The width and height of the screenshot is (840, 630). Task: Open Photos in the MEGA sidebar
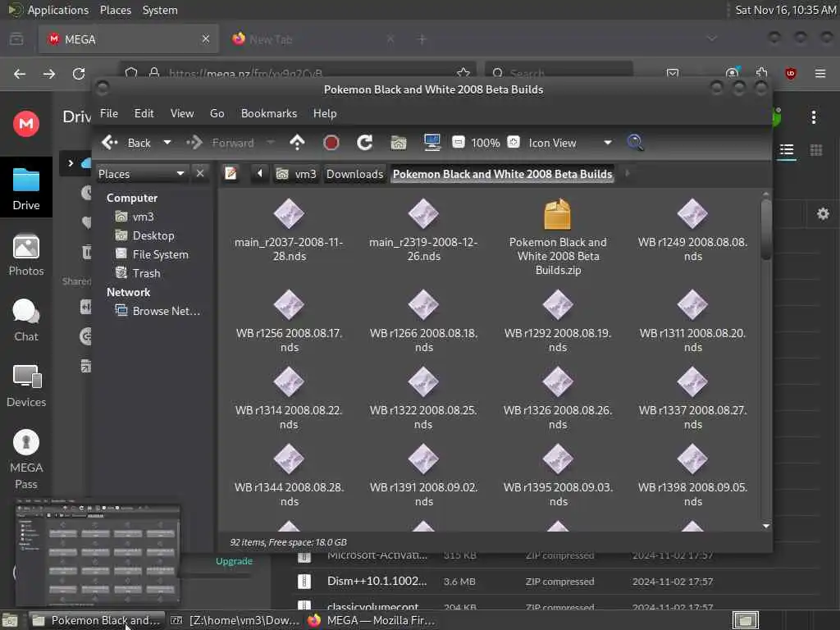25,255
